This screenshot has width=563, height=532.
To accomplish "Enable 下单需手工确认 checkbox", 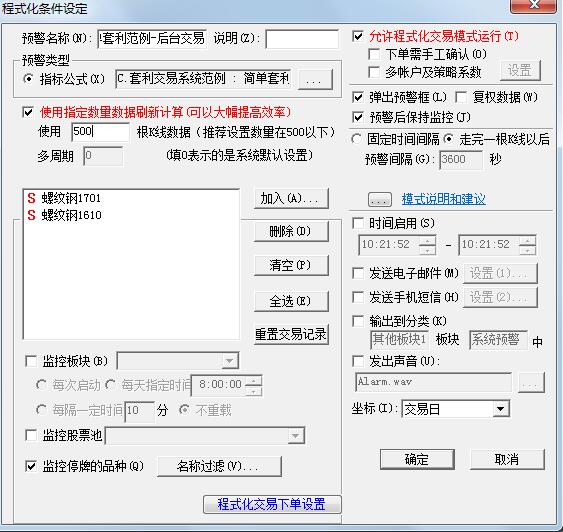I will [374, 54].
